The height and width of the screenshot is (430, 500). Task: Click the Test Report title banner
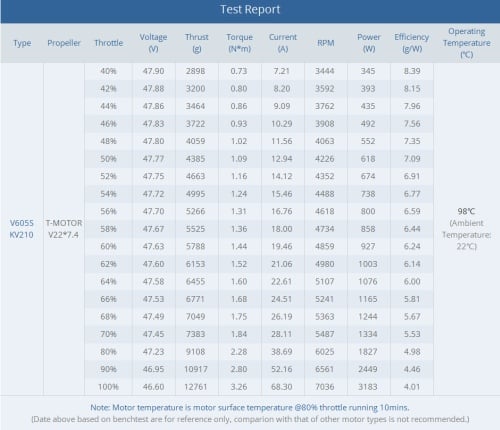coord(250,11)
